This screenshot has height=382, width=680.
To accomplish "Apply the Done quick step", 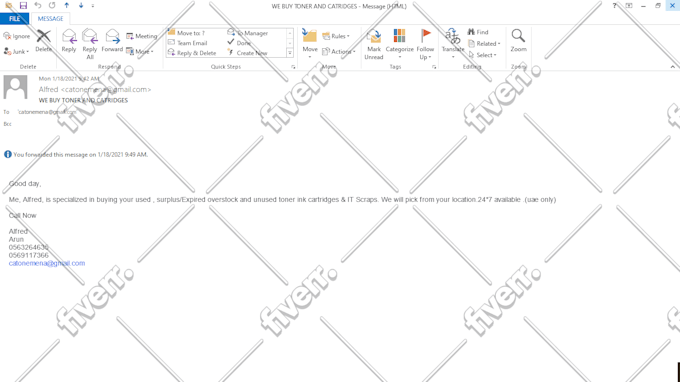I will pyautogui.click(x=239, y=43).
